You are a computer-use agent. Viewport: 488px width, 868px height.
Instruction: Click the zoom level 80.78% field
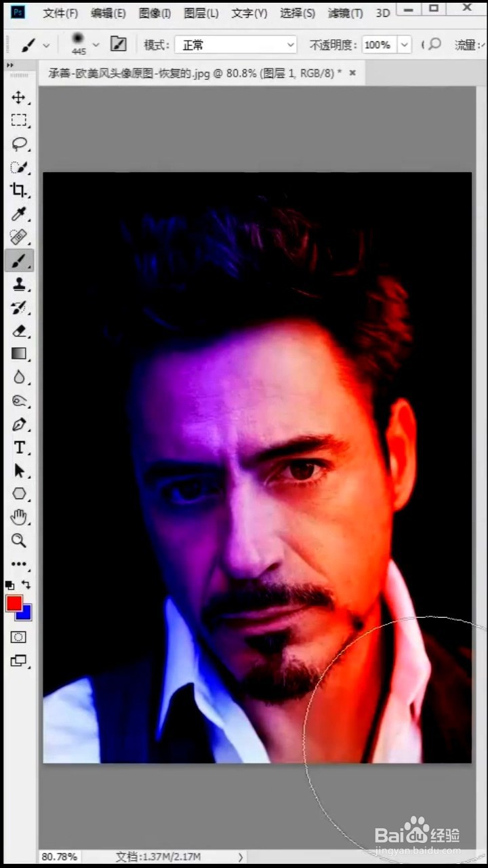point(60,856)
